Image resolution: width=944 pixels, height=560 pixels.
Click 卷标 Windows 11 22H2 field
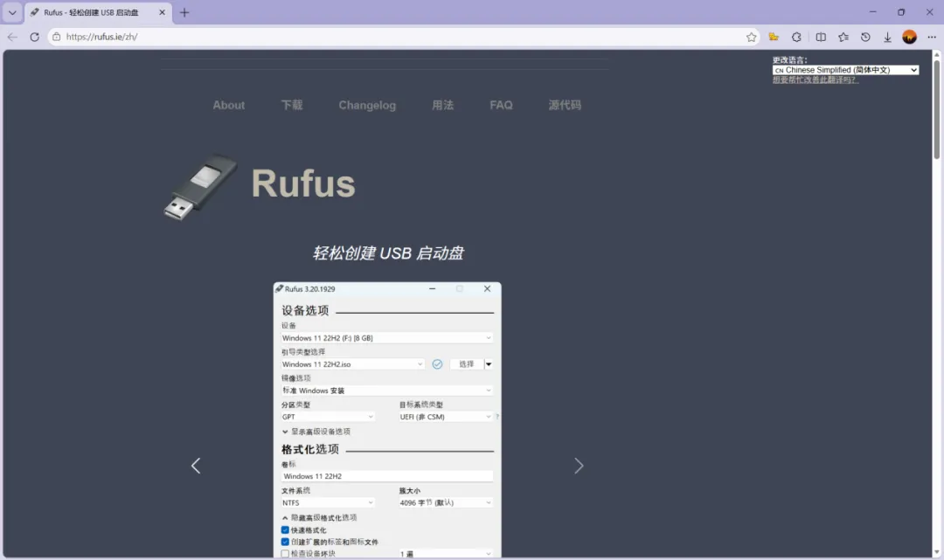[386, 476]
